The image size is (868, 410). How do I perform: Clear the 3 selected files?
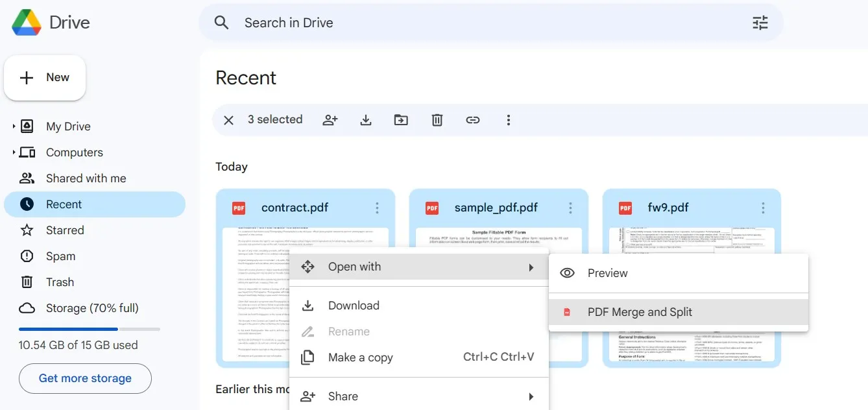pyautogui.click(x=228, y=120)
